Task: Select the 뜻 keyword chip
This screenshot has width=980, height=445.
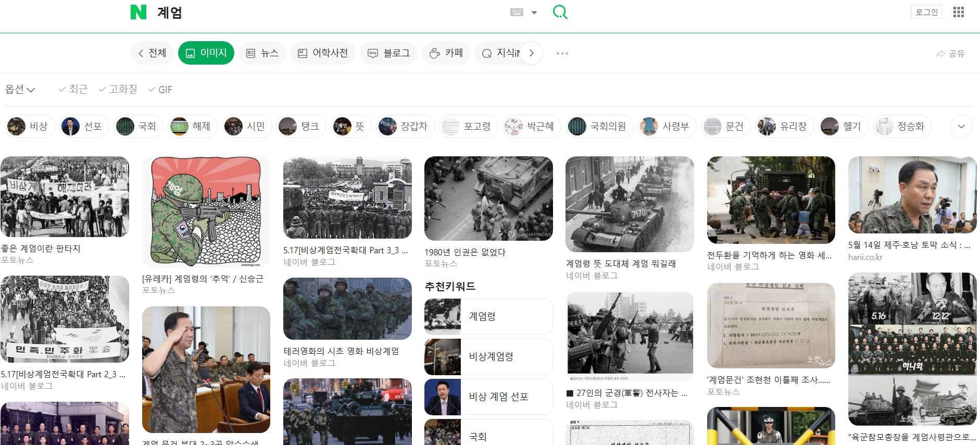Action: pyautogui.click(x=350, y=127)
